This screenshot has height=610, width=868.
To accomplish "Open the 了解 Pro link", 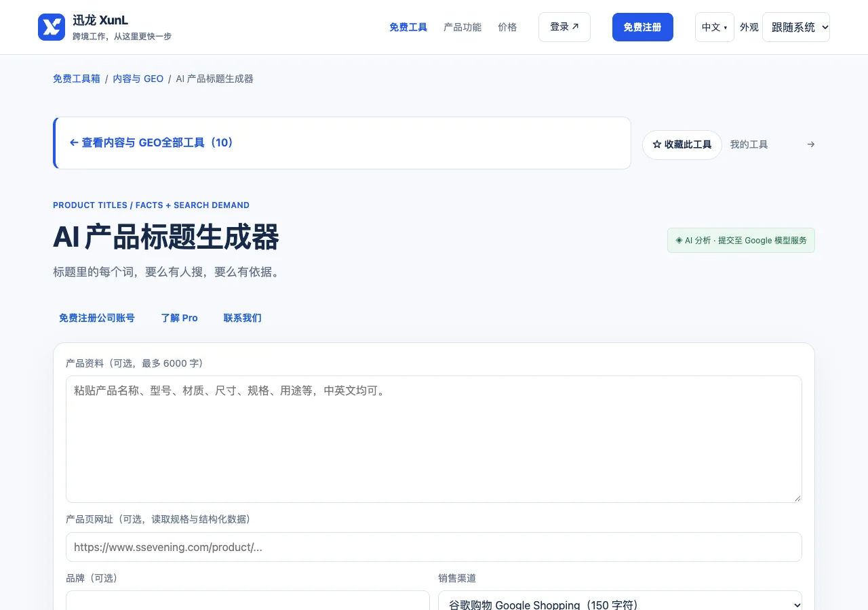I will (x=180, y=318).
